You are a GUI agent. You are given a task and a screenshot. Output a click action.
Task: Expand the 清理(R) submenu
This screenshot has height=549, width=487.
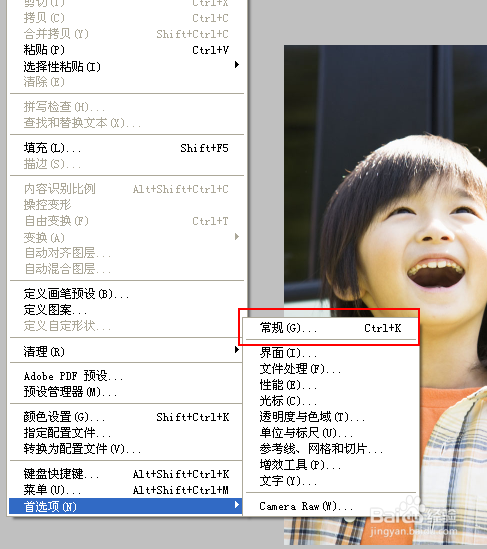pyautogui.click(x=126, y=351)
